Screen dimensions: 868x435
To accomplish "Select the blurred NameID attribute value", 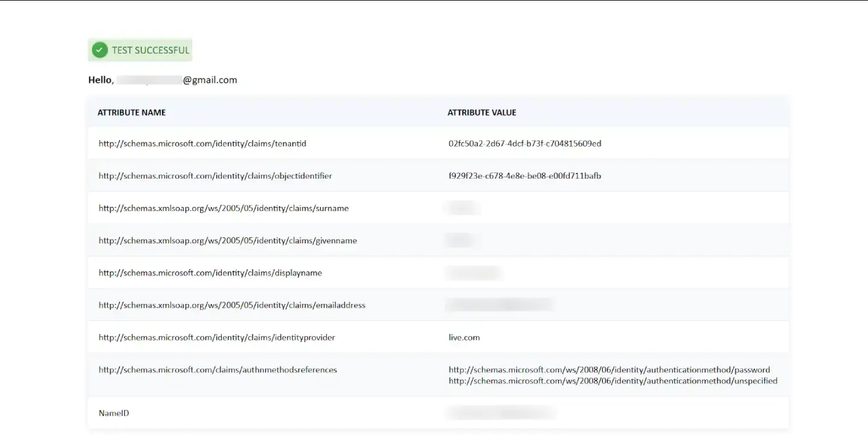I will 500,413.
